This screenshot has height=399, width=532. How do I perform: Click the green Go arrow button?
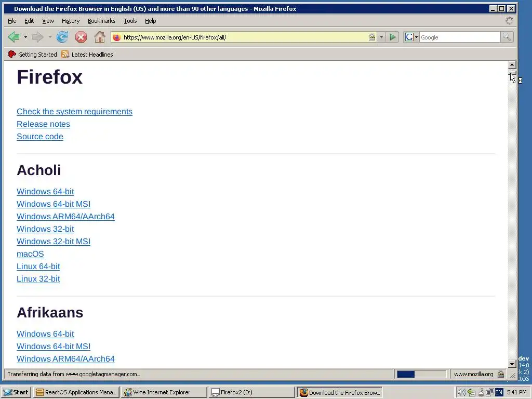393,37
